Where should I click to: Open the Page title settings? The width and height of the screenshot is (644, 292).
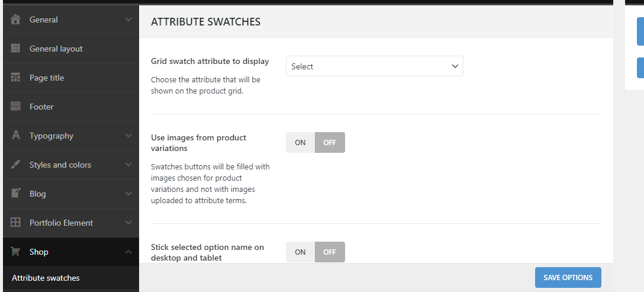pos(47,78)
